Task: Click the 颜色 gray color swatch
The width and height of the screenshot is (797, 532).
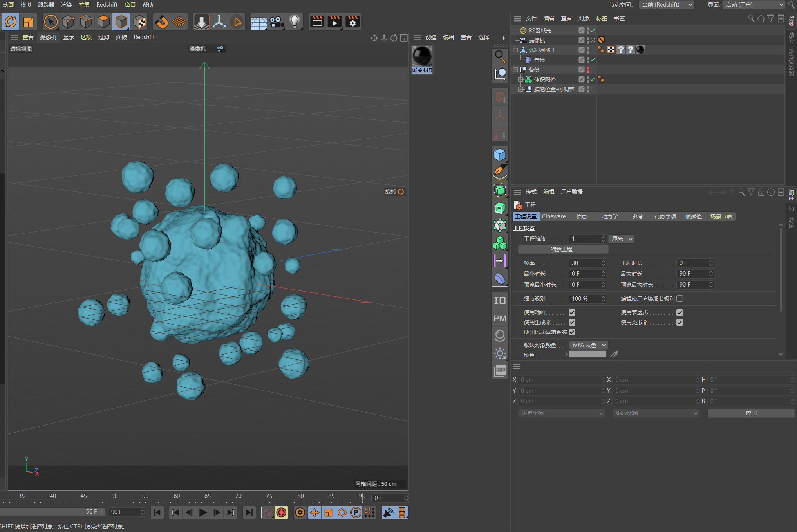Action: [587, 354]
